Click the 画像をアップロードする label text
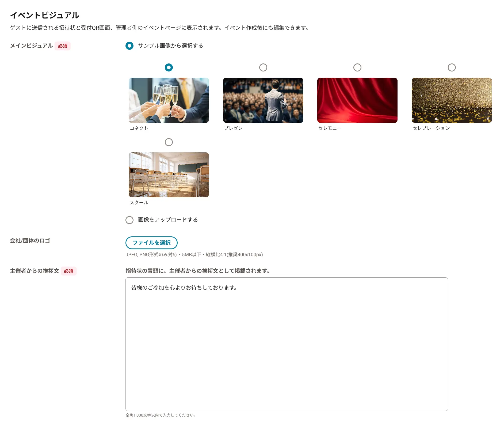The width and height of the screenshot is (504, 423). click(x=168, y=220)
